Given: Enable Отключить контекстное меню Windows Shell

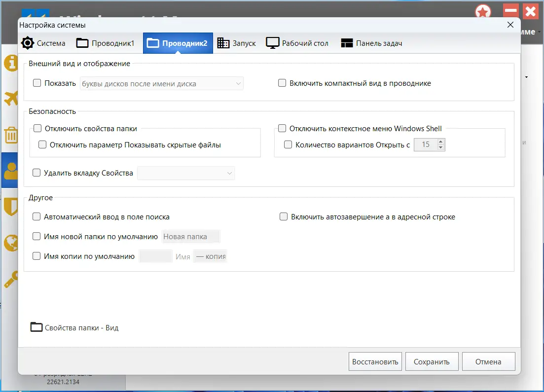Looking at the screenshot, I should pyautogui.click(x=282, y=128).
